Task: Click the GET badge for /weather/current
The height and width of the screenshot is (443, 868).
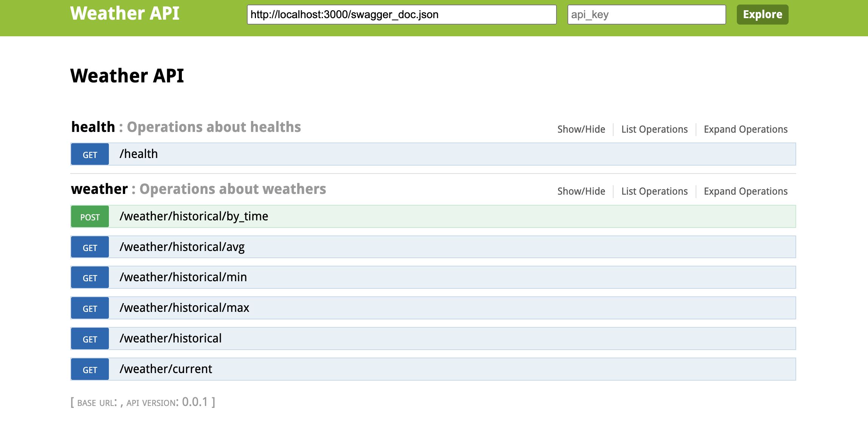Action: coord(90,370)
